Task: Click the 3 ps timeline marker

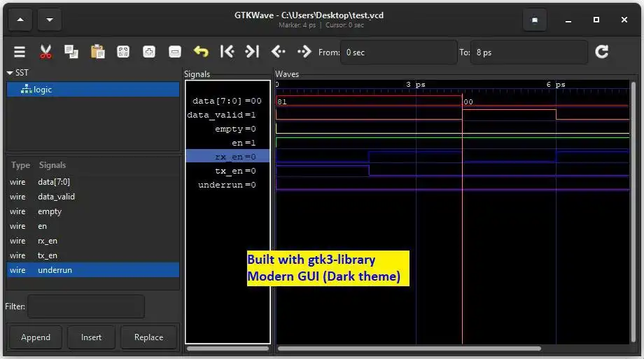Action: pos(416,85)
